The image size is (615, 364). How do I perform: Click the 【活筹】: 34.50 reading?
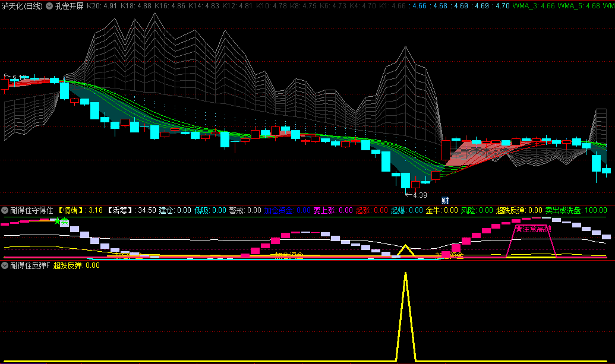[x=131, y=210]
